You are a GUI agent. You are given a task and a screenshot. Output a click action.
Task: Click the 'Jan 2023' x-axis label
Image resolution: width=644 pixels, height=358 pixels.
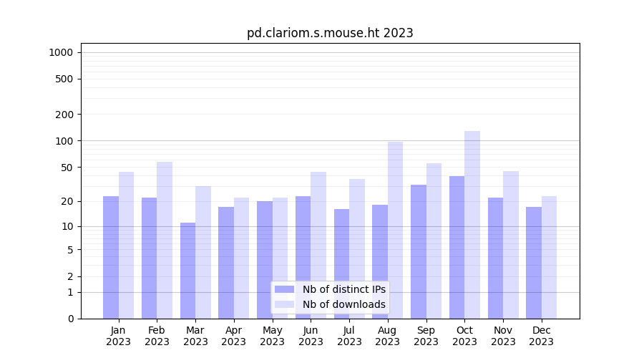tap(119, 336)
